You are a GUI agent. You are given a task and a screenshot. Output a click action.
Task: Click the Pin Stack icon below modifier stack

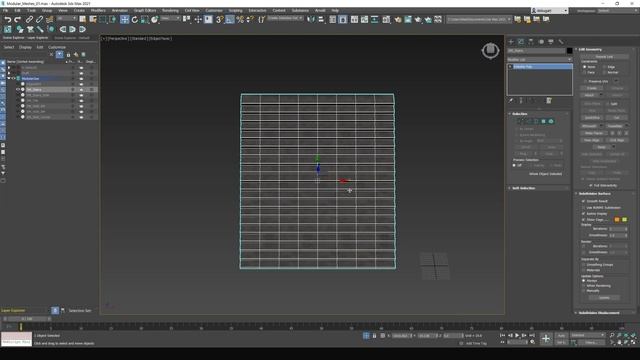point(511,100)
